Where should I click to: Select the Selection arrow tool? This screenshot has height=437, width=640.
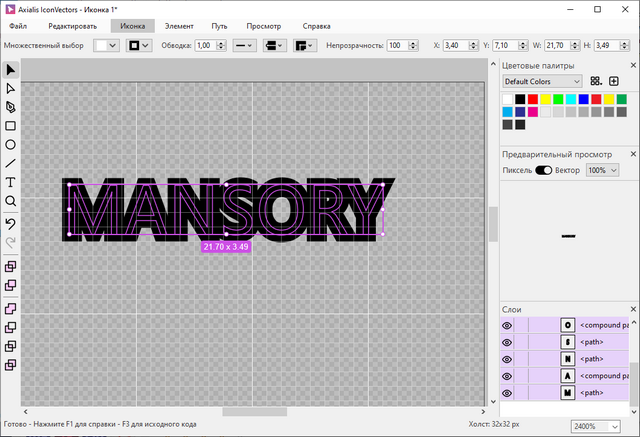pyautogui.click(x=11, y=70)
